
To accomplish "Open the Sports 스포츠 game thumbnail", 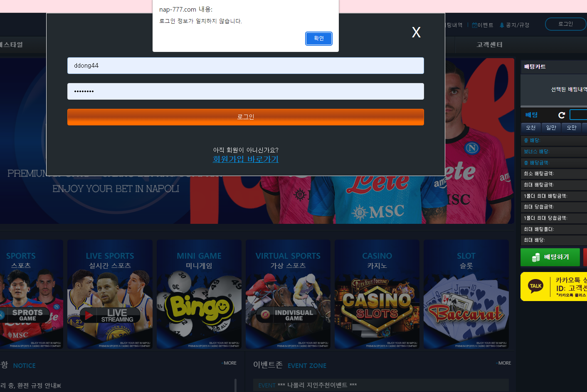I will (31, 294).
